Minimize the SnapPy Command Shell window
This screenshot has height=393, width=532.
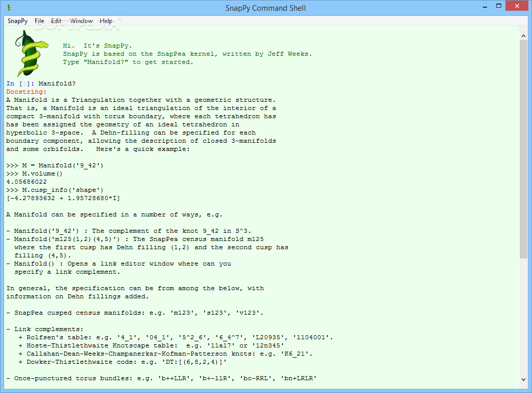tap(485, 6)
